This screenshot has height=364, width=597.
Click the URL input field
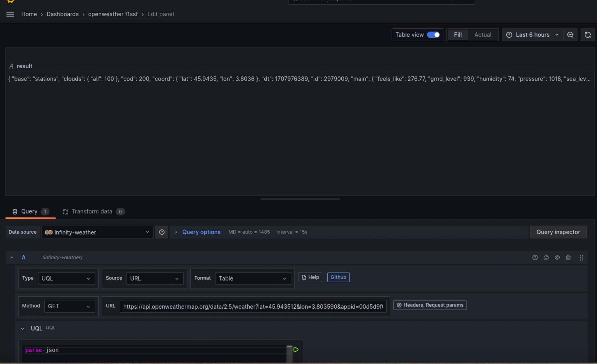(x=252, y=306)
